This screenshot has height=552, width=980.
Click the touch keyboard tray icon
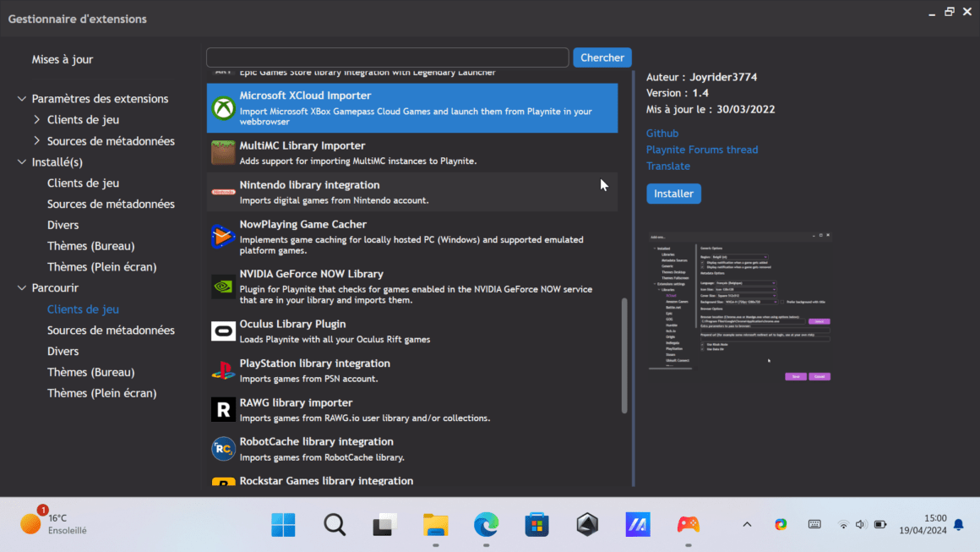814,524
